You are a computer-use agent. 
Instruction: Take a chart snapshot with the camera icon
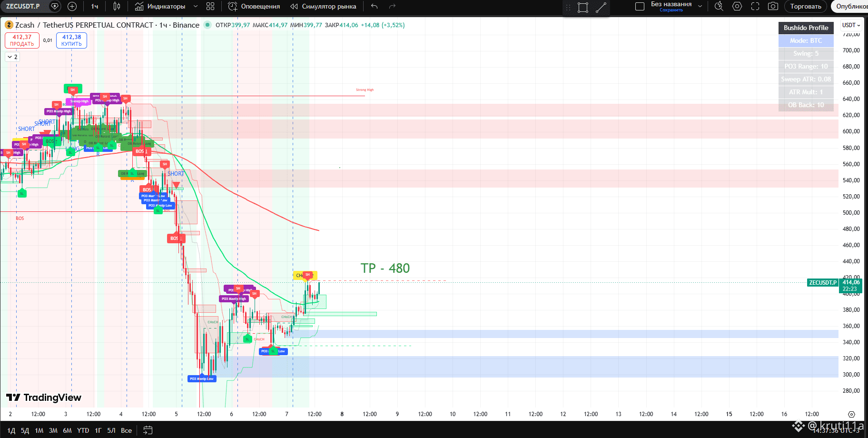point(773,6)
